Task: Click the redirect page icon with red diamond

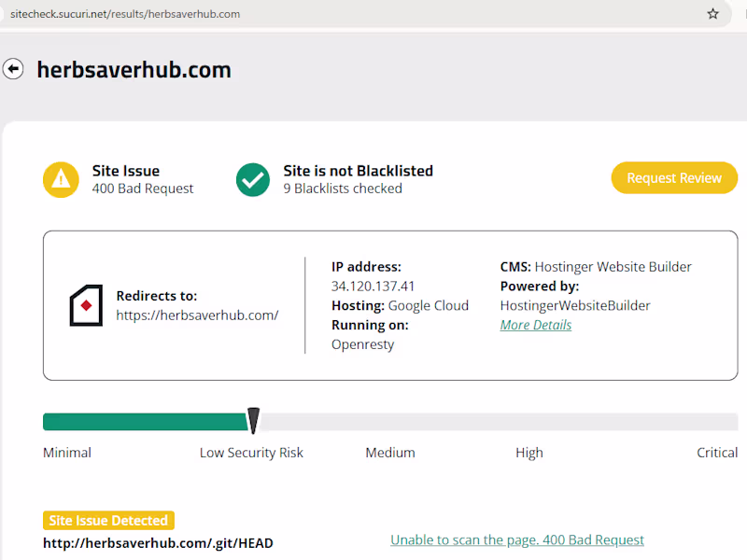Action: point(86,305)
